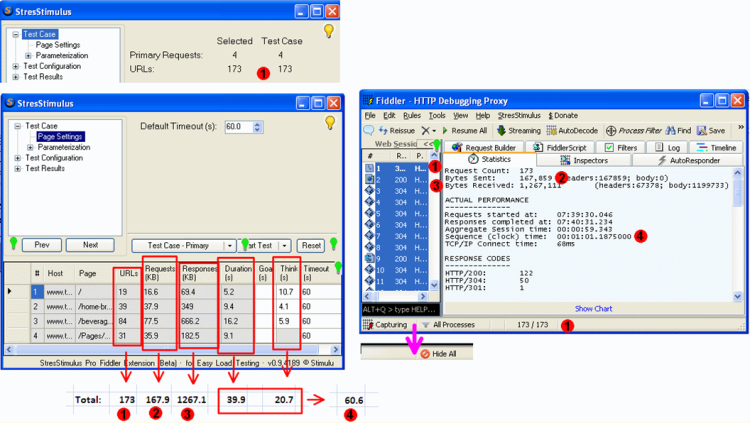This screenshot has height=423, width=750.
Task: Expand Test Configuration in lower StresStimulus tree
Action: (x=17, y=158)
